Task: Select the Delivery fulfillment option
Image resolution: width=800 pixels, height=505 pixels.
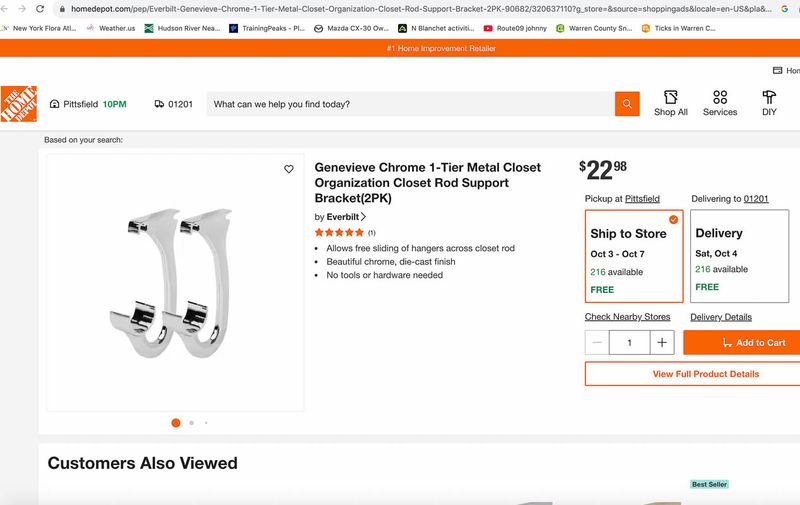Action: 739,256
